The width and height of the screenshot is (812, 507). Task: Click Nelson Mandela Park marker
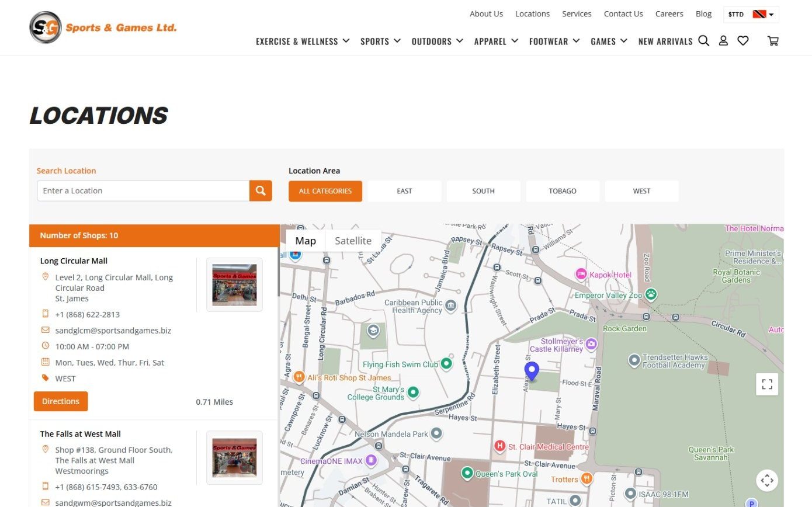coord(436,434)
